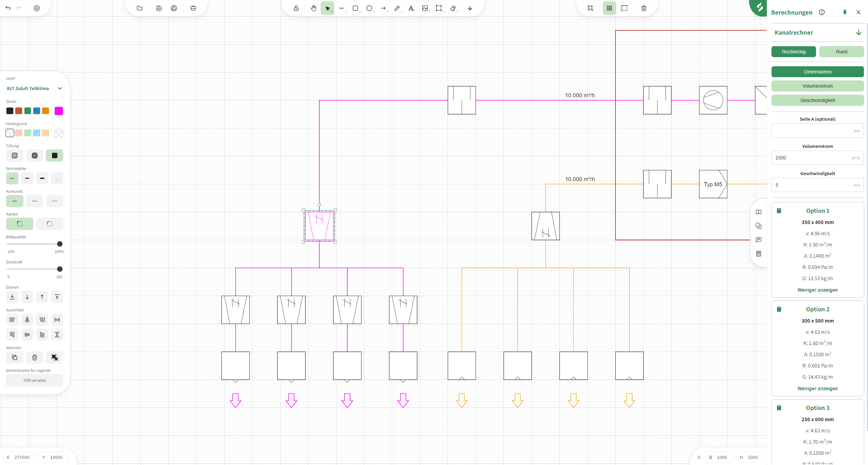Screen dimensions: 868x465
Task: Click the print icon
Action: point(193,8)
